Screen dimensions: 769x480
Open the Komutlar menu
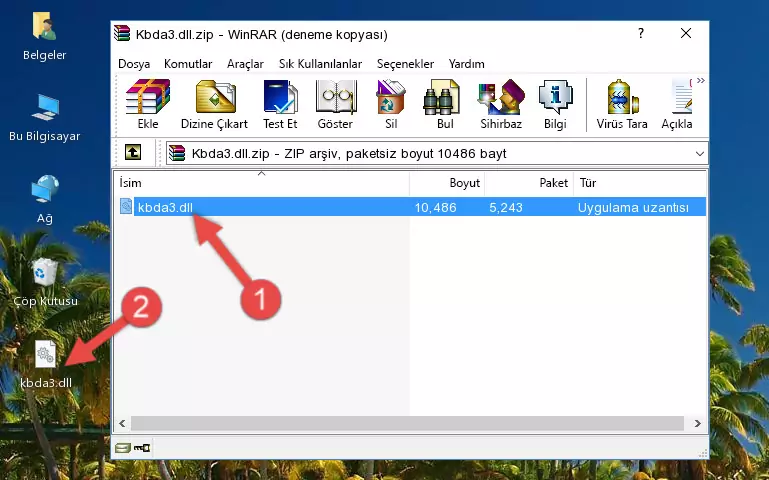pyautogui.click(x=188, y=64)
